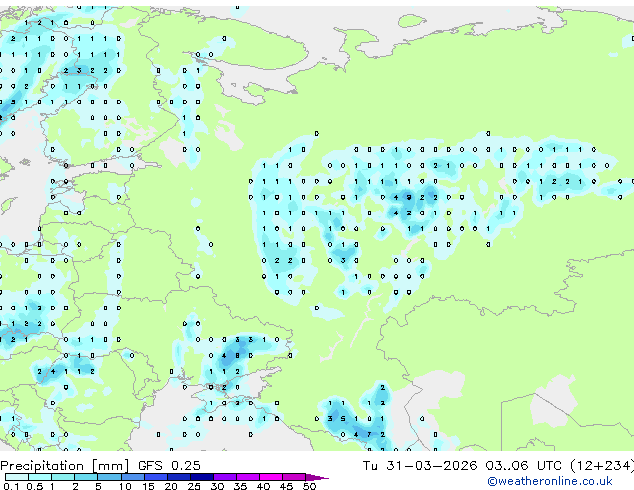The image size is (634, 490).
Task: Pick the 45–50 mm legend swatch
Action: 294,477
